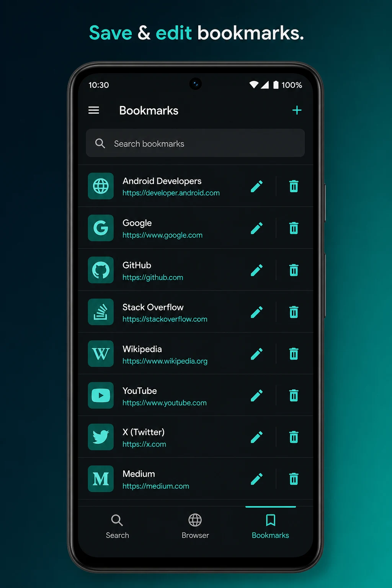
Task: Select the 'Android Developers' title text
Action: click(162, 181)
